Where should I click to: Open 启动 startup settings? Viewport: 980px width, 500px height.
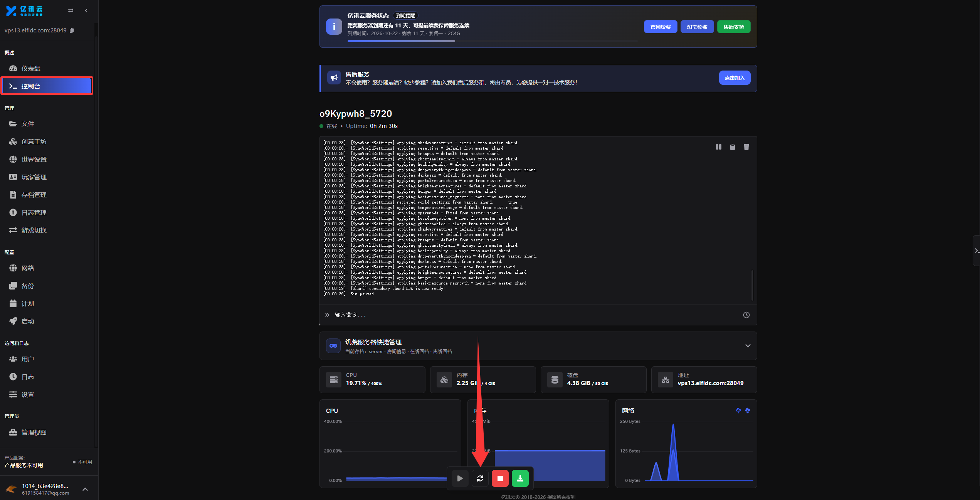(x=47, y=321)
